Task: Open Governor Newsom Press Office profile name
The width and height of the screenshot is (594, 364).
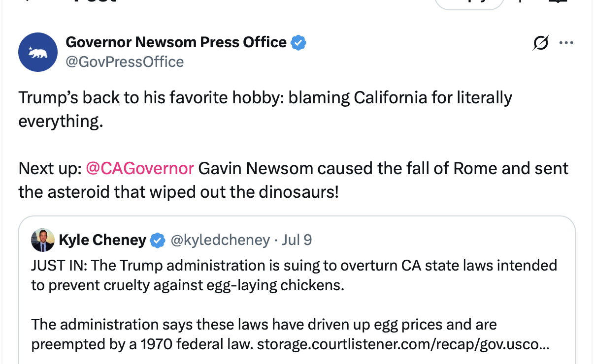Action: (176, 42)
